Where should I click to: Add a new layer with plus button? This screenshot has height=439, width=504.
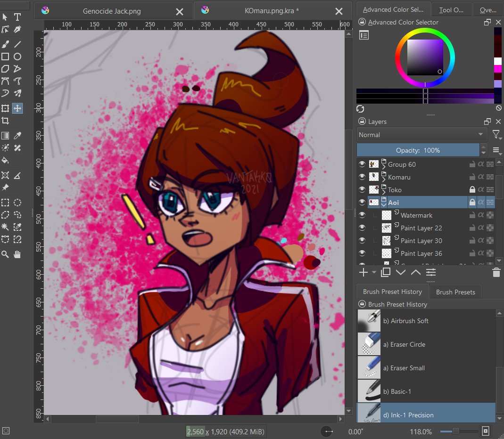[x=364, y=273]
